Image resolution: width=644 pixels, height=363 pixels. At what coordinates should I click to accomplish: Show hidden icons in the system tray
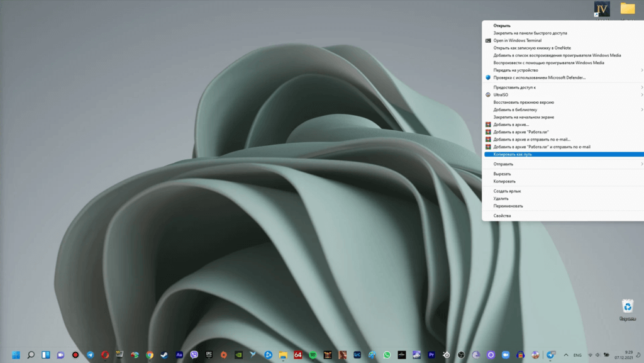(x=565, y=355)
